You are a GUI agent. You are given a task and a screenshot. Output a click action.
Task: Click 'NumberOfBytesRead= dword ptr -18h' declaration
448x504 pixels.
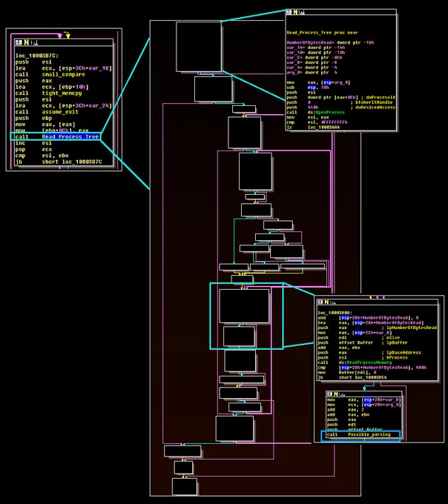(x=330, y=42)
